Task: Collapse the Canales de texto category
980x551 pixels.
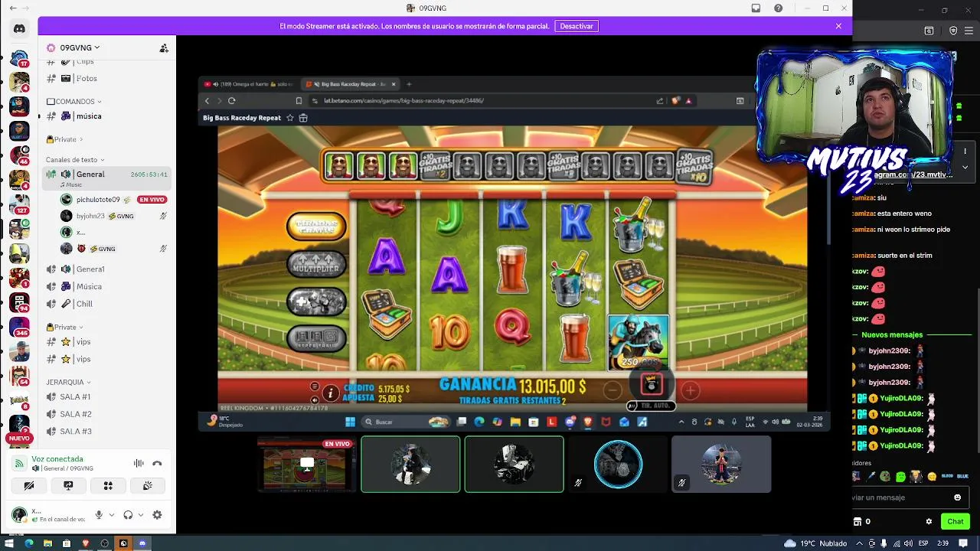Action: (74, 160)
